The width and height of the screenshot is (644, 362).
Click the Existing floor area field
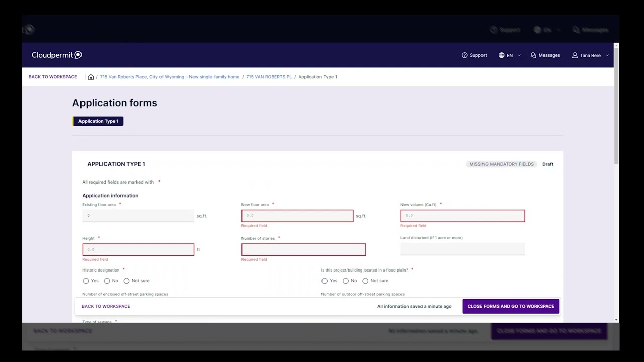point(138,216)
